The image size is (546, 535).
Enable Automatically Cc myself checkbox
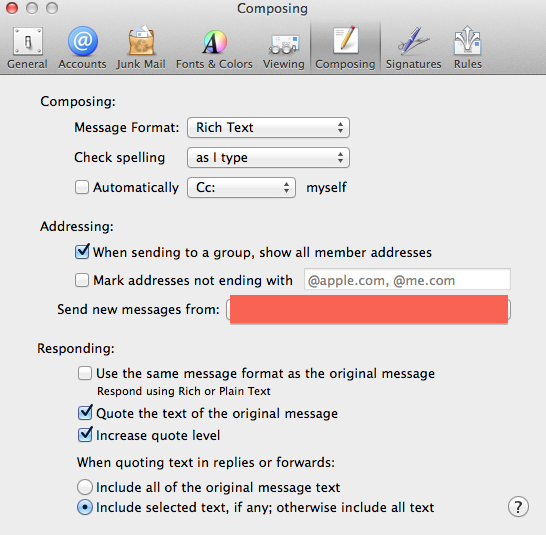[82, 187]
